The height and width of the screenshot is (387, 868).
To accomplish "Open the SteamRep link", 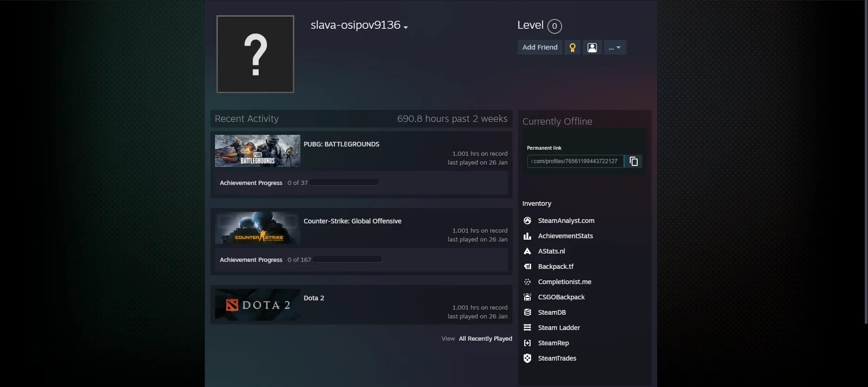I will (x=553, y=343).
